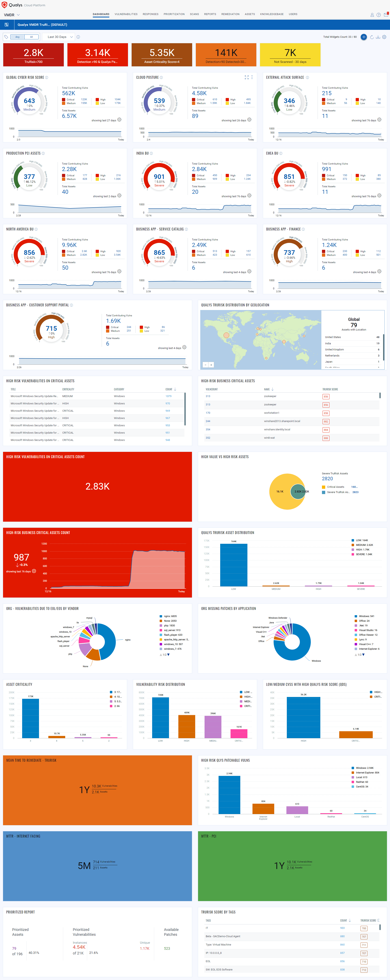Sort TruRisk tags table by Count column
390x980 pixels.
point(346,921)
